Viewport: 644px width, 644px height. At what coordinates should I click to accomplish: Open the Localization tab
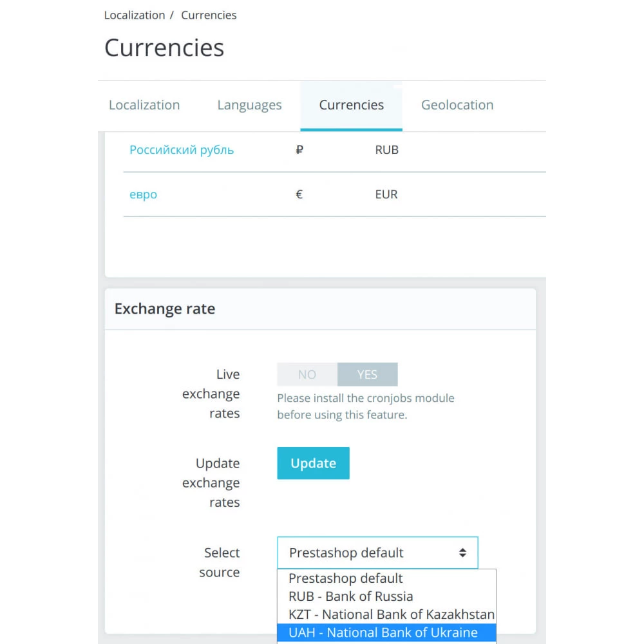(144, 105)
